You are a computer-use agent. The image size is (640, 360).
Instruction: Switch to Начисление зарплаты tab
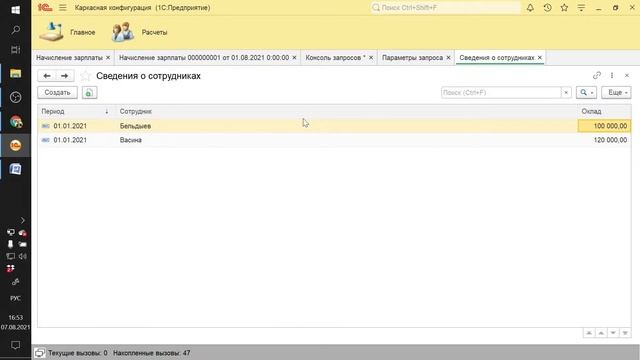(69, 58)
